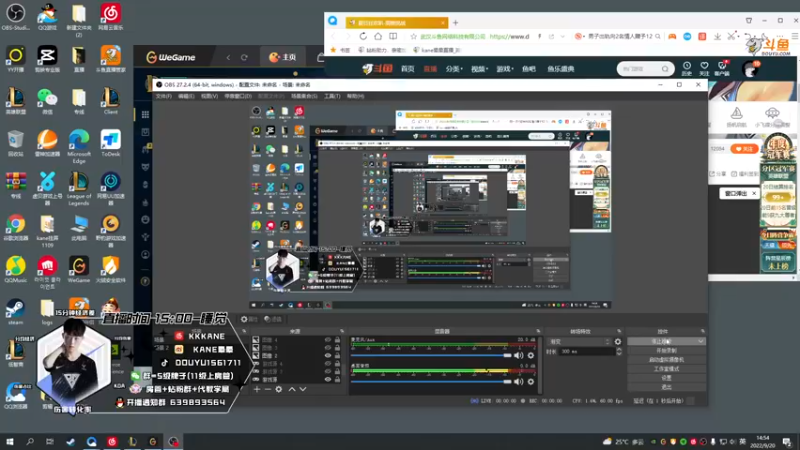Open OBS 场景集合(S) menu

pyautogui.click(x=304, y=96)
